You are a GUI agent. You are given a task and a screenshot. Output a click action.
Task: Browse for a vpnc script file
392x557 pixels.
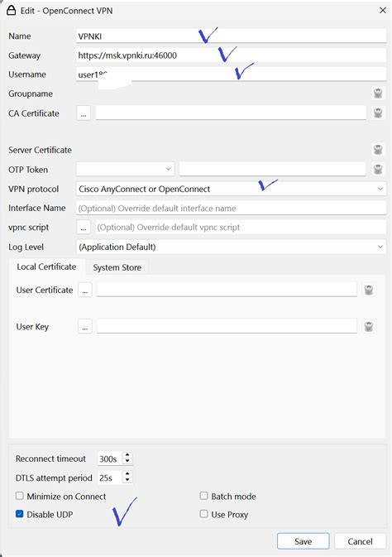[x=84, y=228]
